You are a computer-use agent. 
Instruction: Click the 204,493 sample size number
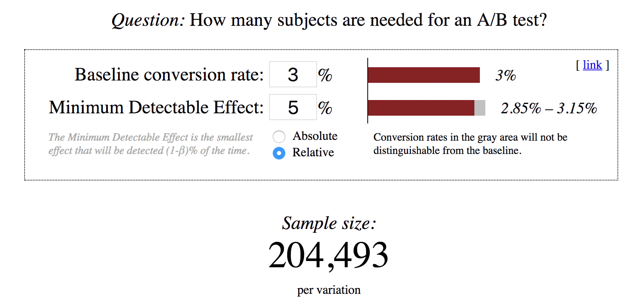328,255
